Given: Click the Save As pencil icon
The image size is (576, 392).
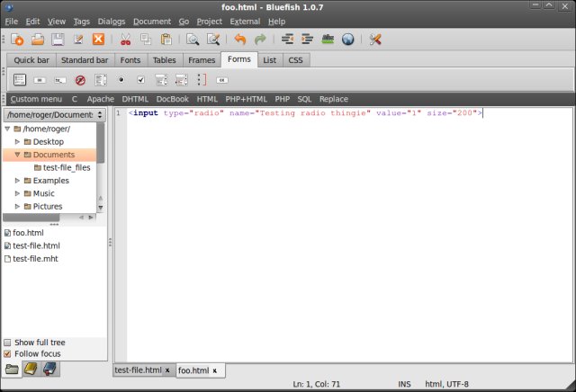Looking at the screenshot, I should click(78, 39).
